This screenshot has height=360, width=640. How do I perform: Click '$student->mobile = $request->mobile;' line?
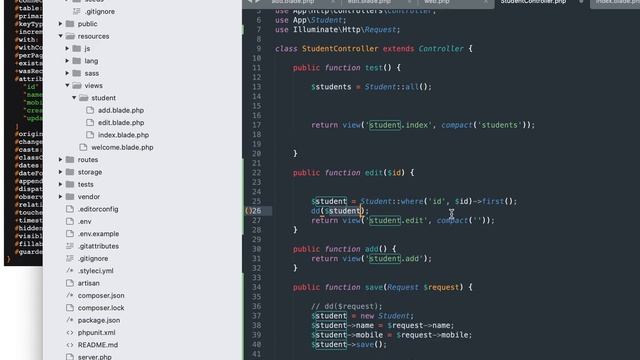pos(391,335)
